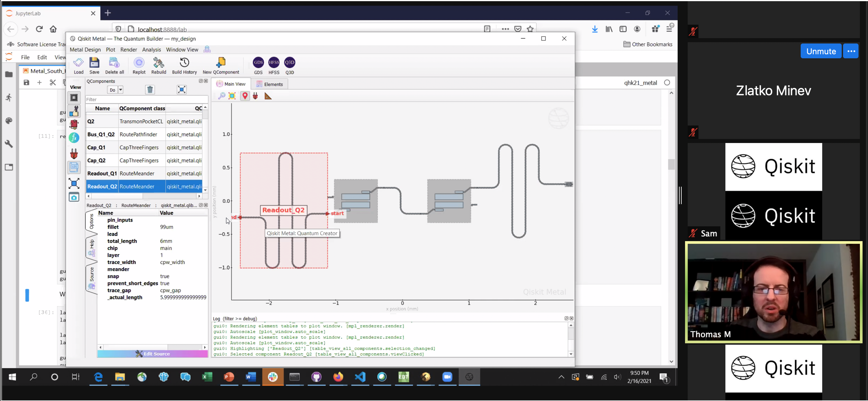Select the Main View tab
Viewport: 868px width, 401px height.
point(231,84)
